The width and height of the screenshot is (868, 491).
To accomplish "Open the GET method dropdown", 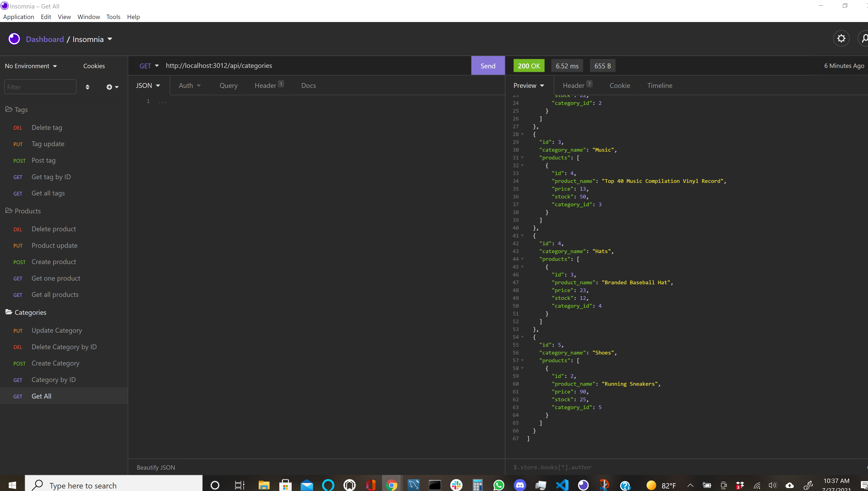I will (149, 66).
